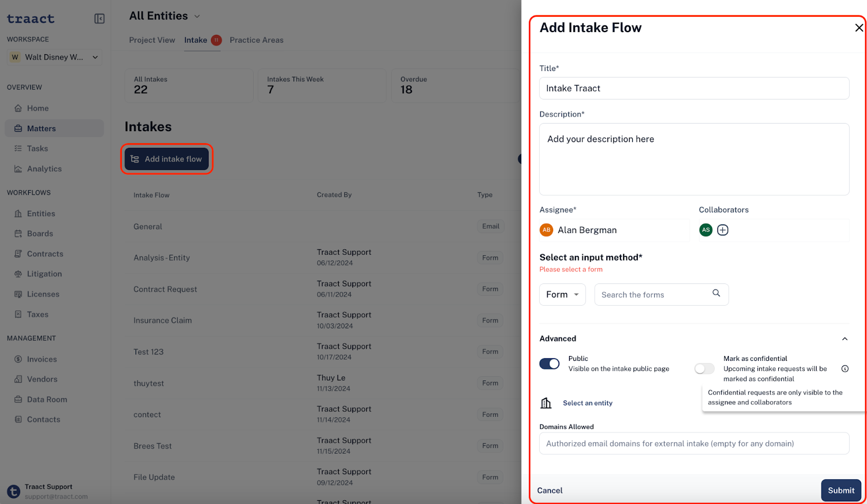Image resolution: width=867 pixels, height=504 pixels.
Task: Enable the Mark as confidential toggle
Action: [x=704, y=369]
